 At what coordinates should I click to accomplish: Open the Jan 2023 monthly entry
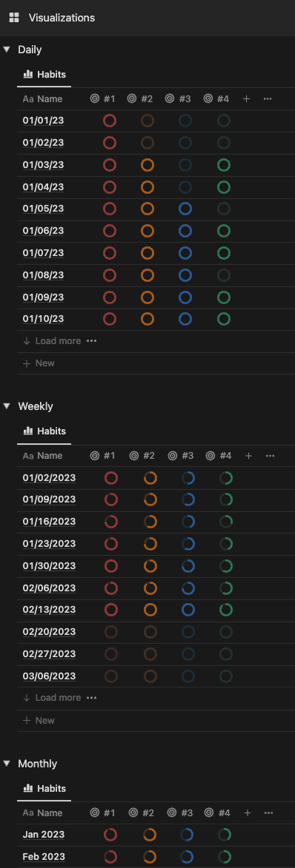coord(44,835)
